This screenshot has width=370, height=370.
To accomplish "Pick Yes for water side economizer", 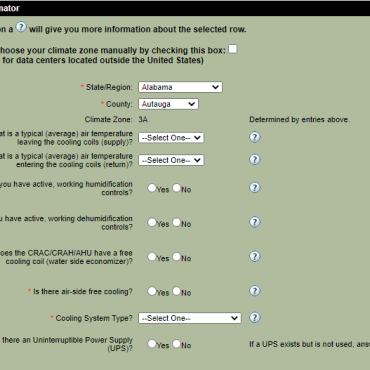I will click(152, 257).
